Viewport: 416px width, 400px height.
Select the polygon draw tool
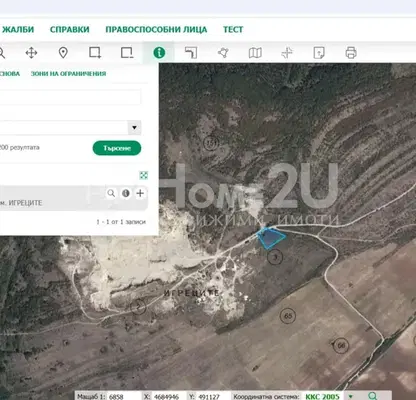pos(223,53)
